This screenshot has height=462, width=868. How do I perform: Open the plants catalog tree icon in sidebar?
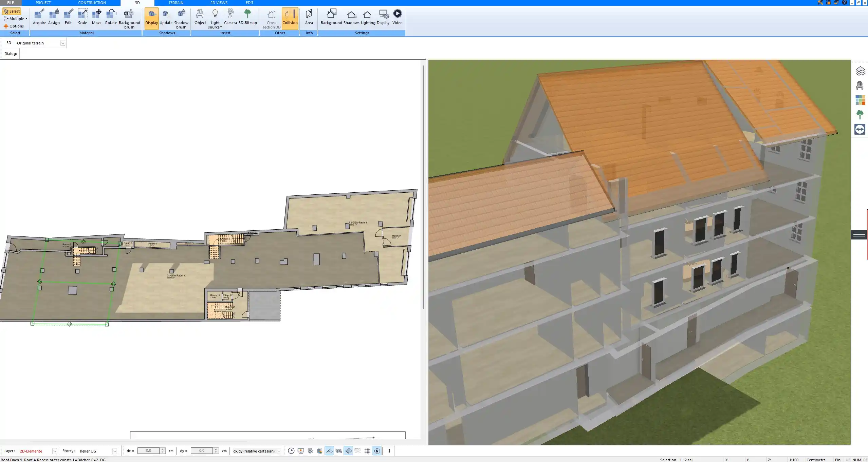[x=860, y=115]
